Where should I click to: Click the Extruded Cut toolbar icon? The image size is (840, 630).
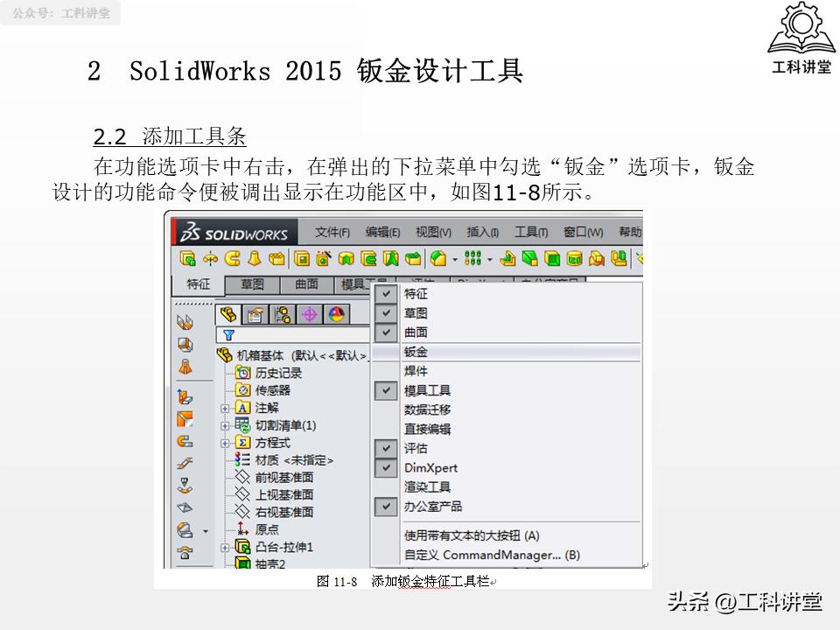(302, 259)
